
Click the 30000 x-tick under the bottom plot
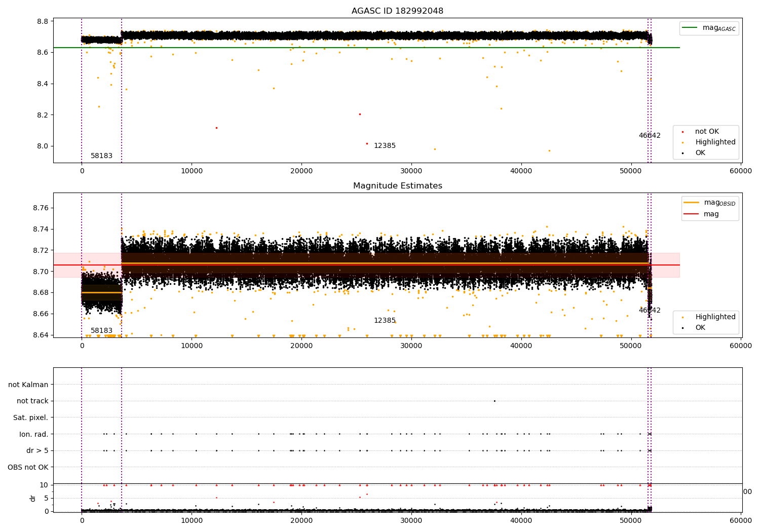(x=411, y=520)
